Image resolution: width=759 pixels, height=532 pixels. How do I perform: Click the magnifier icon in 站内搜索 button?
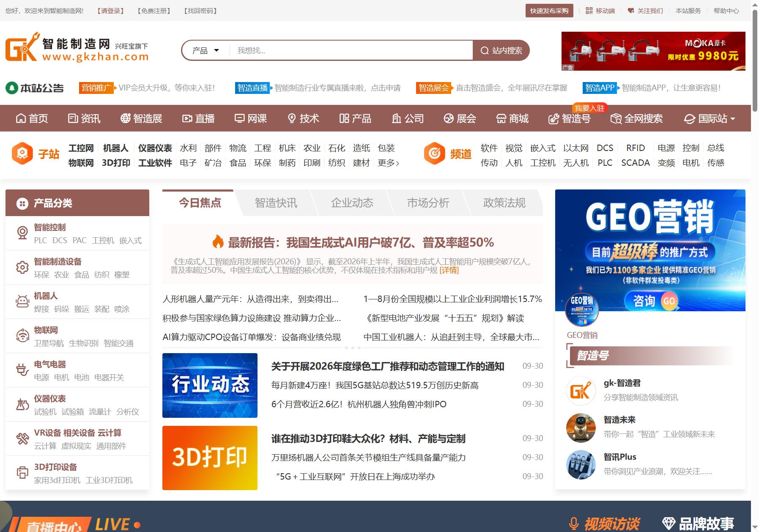[485, 51]
